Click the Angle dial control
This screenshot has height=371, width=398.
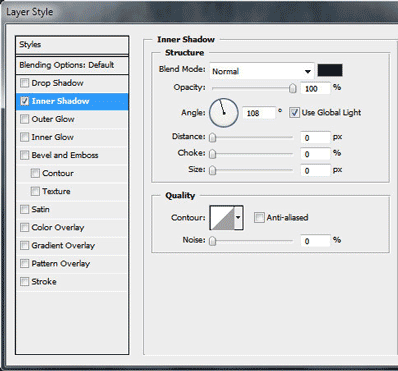224,113
